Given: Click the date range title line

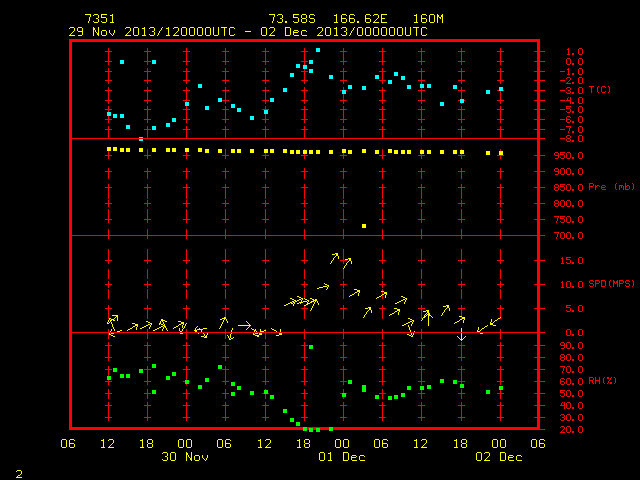Looking at the screenshot, I should [248, 32].
